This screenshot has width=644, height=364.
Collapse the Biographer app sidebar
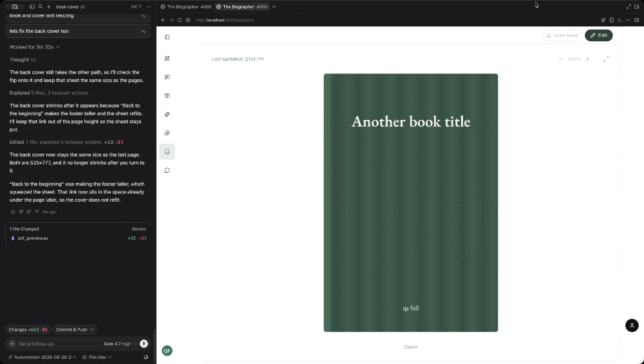click(x=167, y=37)
